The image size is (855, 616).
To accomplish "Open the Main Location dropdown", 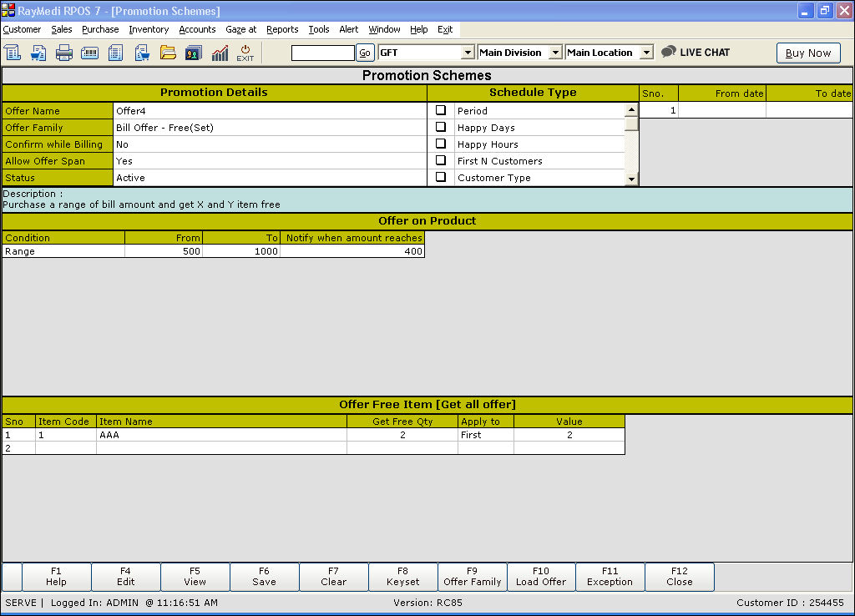I will (645, 53).
